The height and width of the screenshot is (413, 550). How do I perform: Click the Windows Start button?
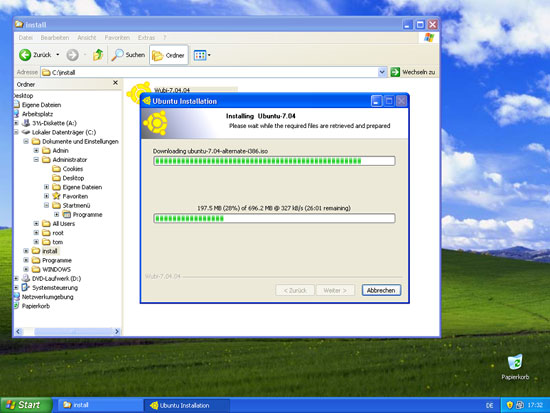pos(26,405)
